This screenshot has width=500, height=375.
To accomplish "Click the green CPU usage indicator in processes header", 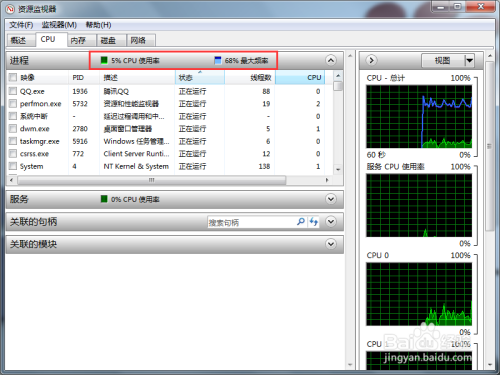I will (104, 60).
